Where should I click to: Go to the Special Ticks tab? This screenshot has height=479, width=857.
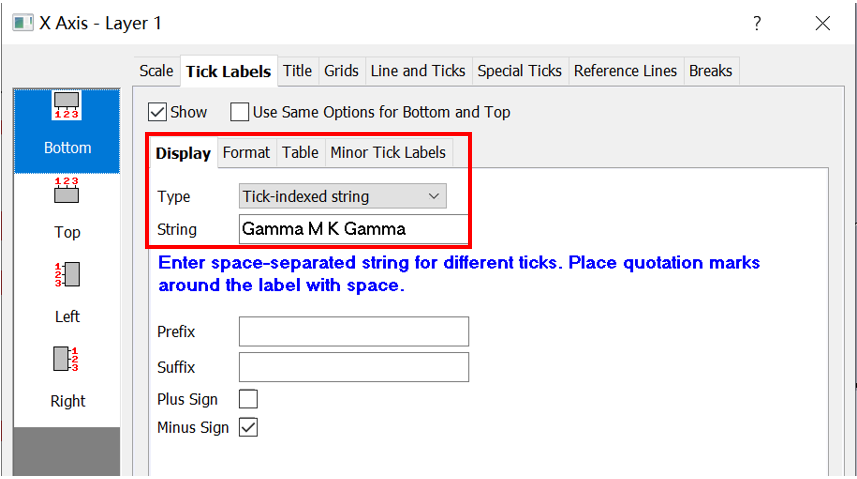pos(520,71)
